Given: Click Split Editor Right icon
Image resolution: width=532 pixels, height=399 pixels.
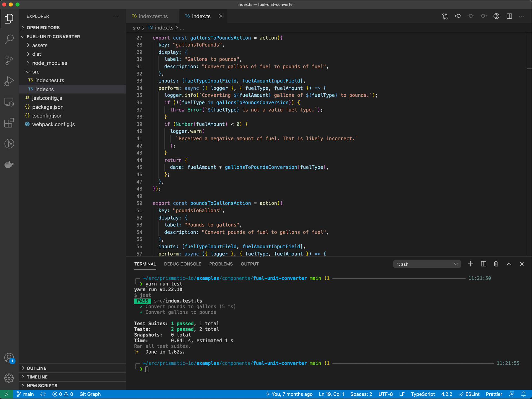Looking at the screenshot, I should 509,16.
